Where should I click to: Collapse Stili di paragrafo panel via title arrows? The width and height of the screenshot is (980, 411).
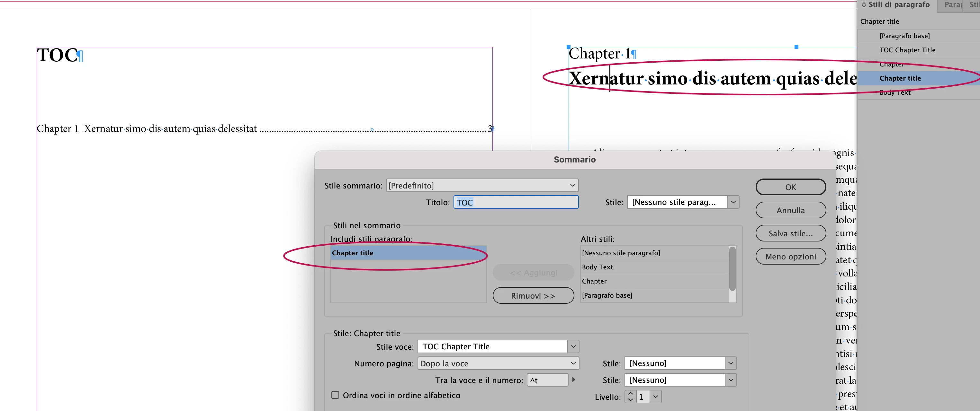[864, 4]
